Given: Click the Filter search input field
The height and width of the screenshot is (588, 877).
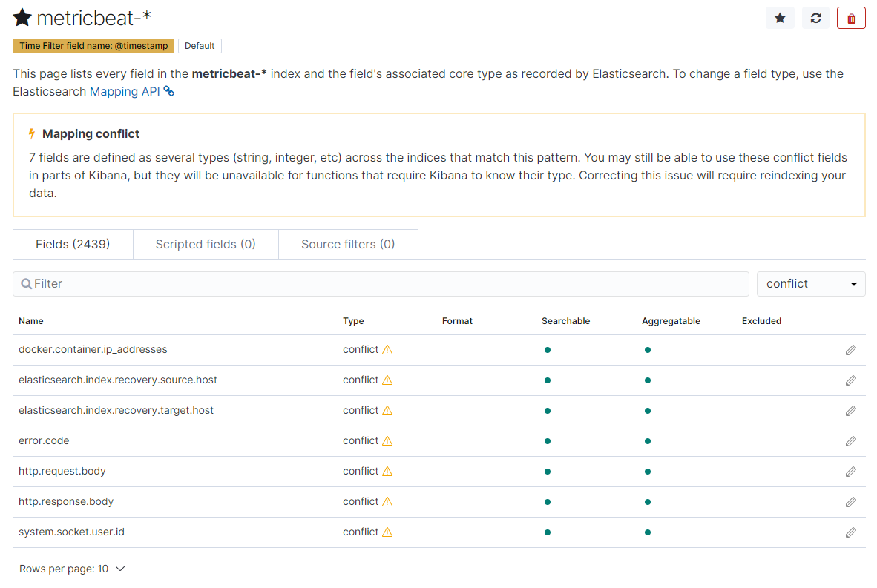Looking at the screenshot, I should point(381,284).
